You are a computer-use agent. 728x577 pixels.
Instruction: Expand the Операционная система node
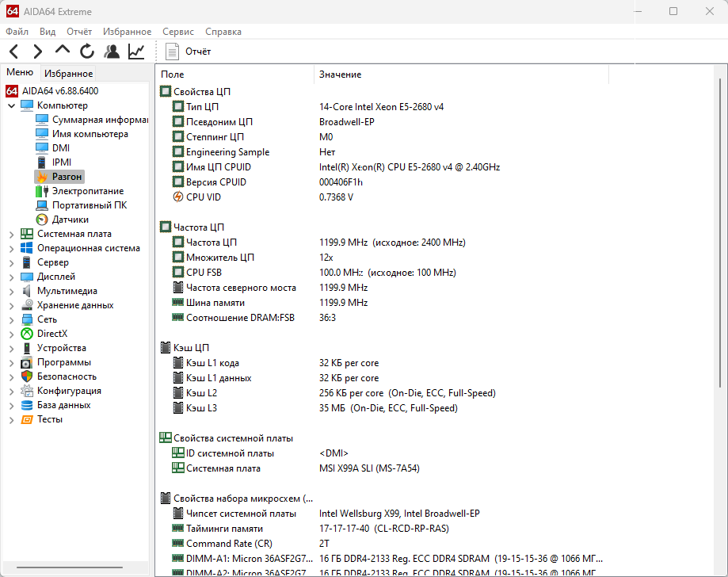11,248
